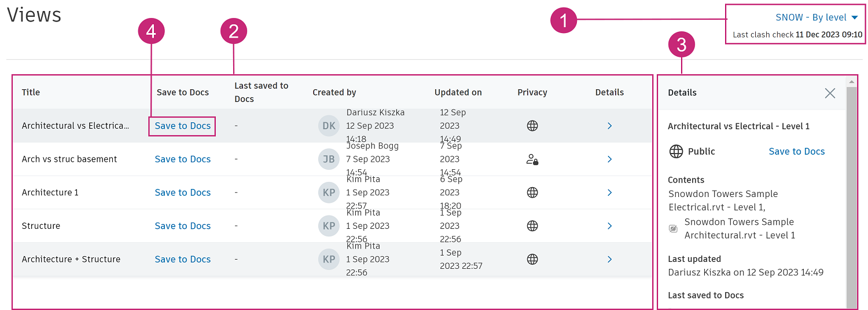
Task: Expand details for Architecture + Structure view
Action: coord(609,260)
